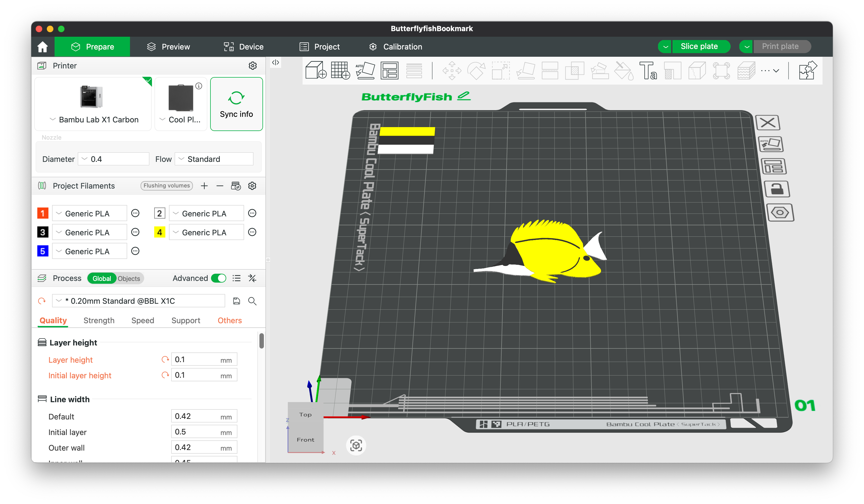Add a filament with plus button
The height and width of the screenshot is (504, 864).
pos(204,186)
